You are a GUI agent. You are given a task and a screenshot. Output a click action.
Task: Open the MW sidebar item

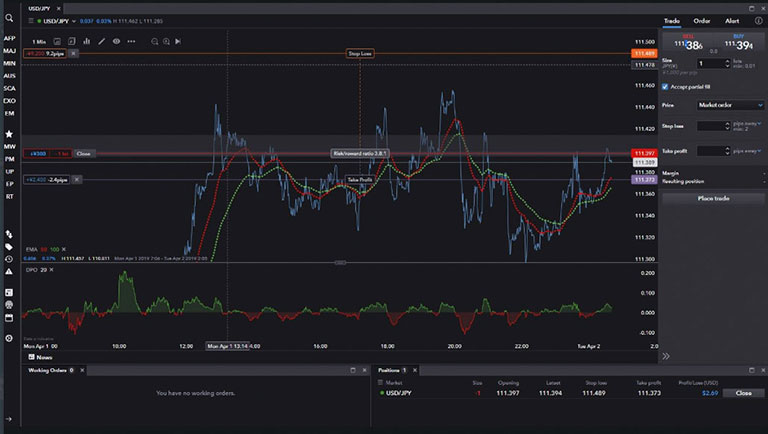[x=9, y=146]
